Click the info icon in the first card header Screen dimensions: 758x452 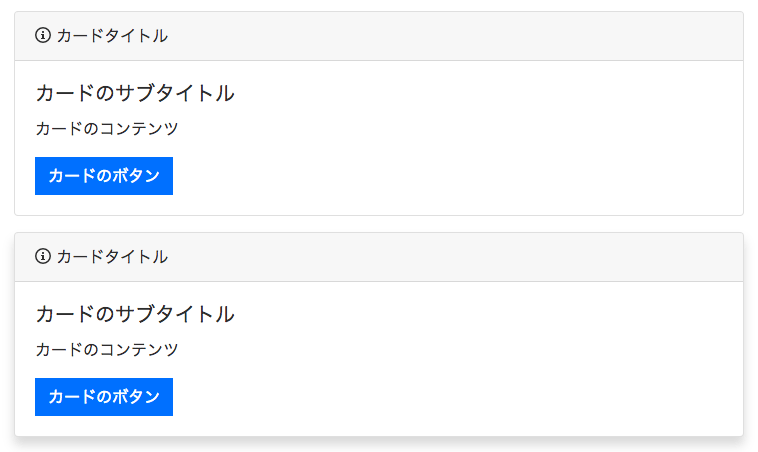[43, 35]
